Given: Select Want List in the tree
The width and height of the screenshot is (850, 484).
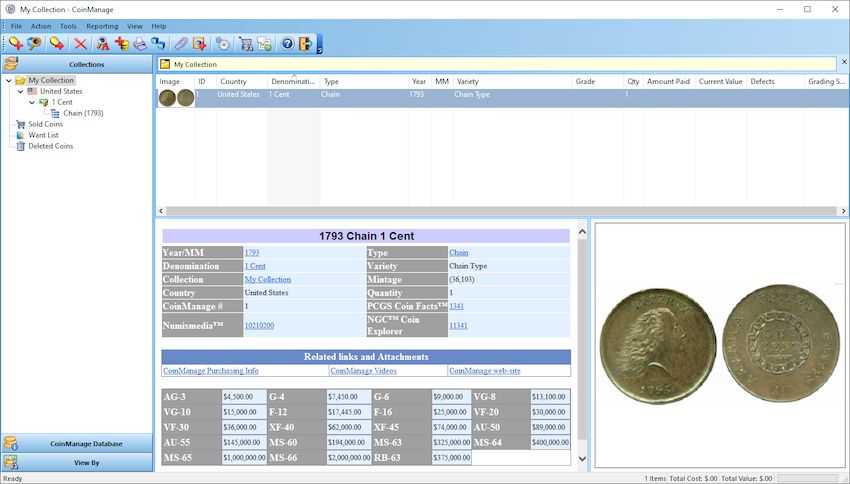Looking at the screenshot, I should (x=43, y=135).
